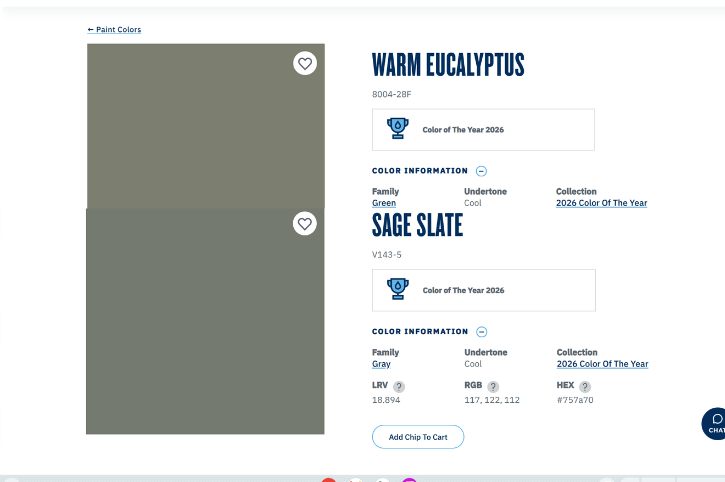Favorite Warm Eucalyptus with the heart icon
Image resolution: width=725 pixels, height=482 pixels.
tap(305, 64)
